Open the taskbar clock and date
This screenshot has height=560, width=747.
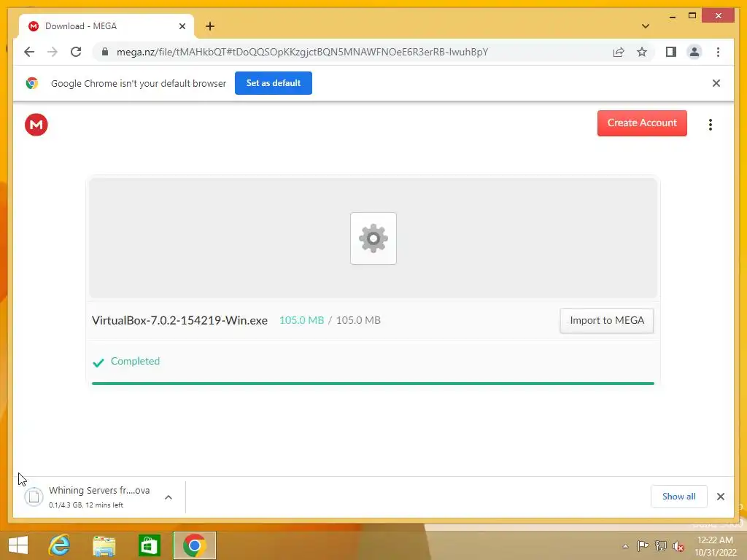pyautogui.click(x=715, y=546)
